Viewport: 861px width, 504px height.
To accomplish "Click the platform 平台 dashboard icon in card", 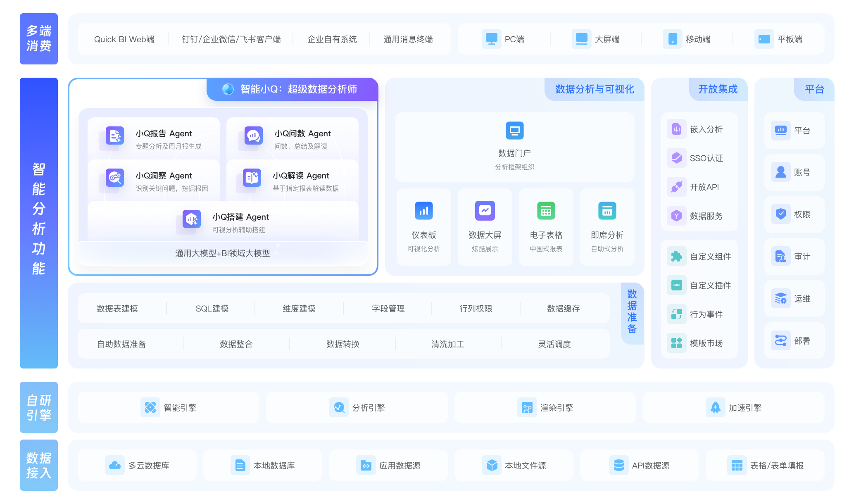I will 780,130.
